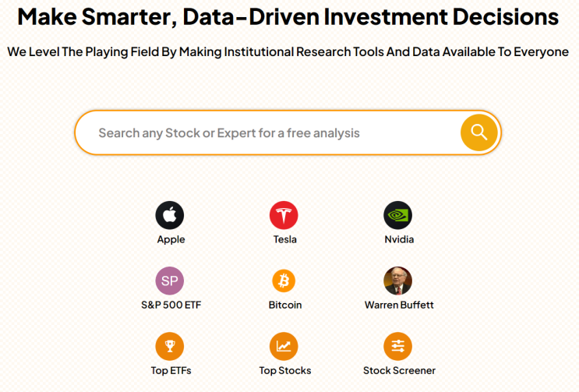Open the Tesla logo icon
579x392 pixels.
point(284,215)
